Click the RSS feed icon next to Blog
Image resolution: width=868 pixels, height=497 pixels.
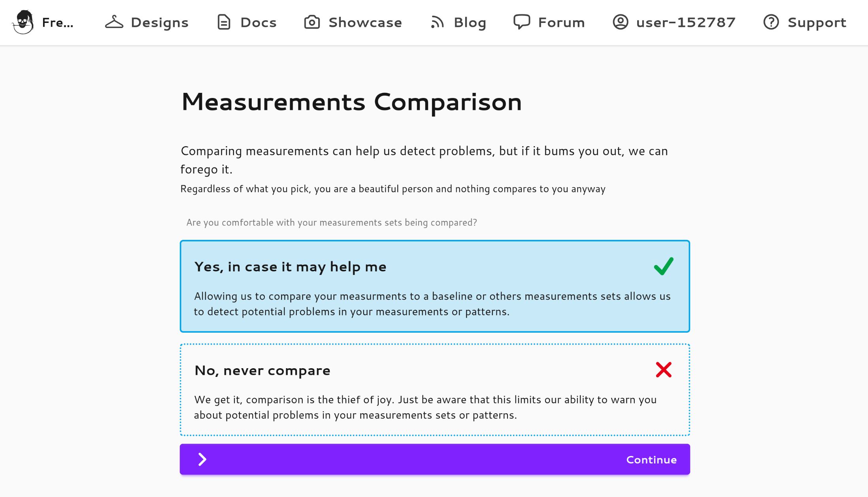(x=436, y=22)
